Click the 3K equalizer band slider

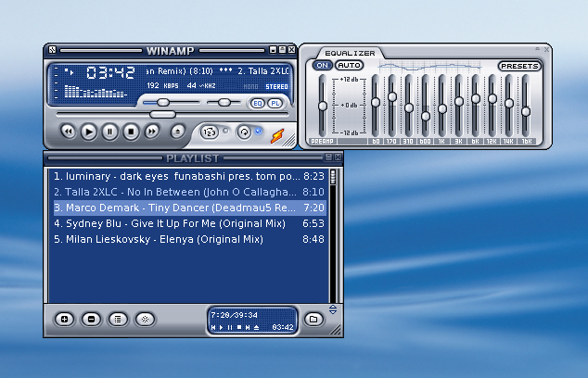point(459,106)
